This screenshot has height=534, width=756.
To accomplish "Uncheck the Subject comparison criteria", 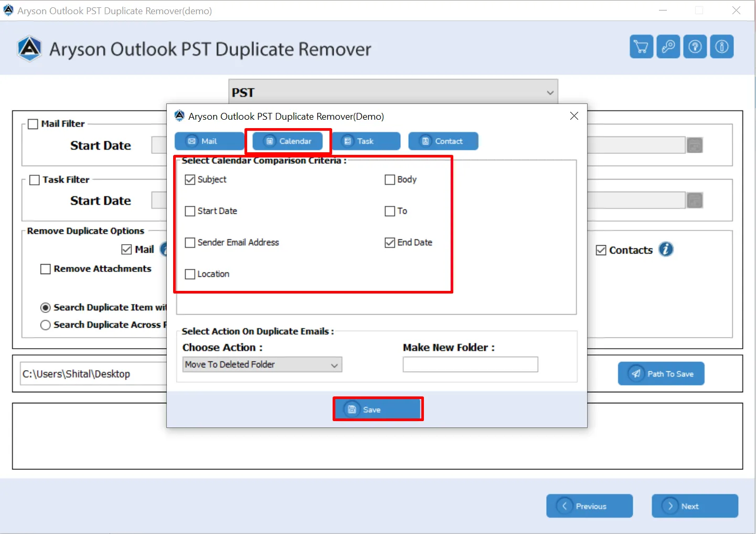I will 190,179.
